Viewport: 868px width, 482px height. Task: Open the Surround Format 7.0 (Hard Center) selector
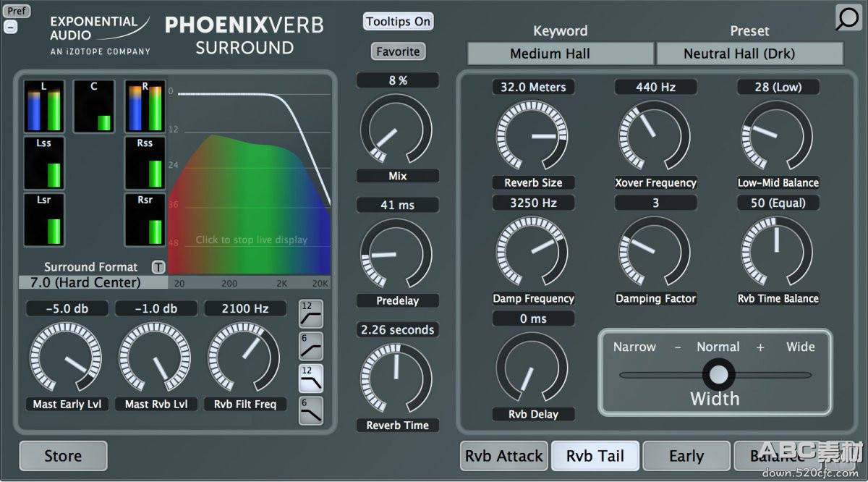[x=93, y=282]
